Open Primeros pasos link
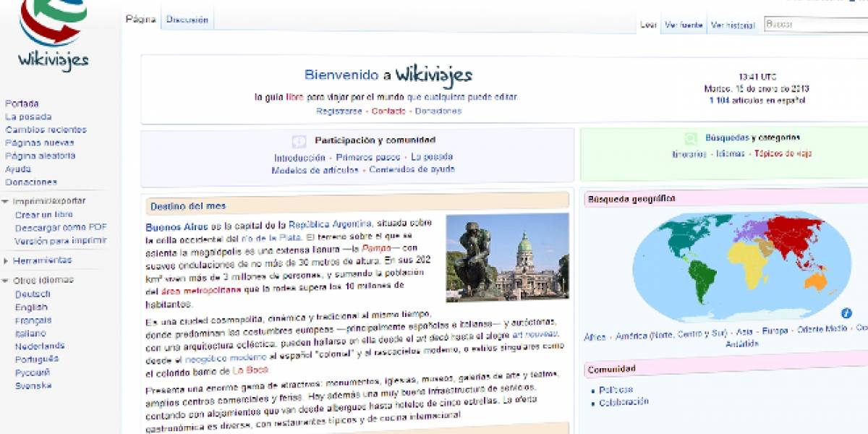This screenshot has width=868, height=434. [368, 157]
